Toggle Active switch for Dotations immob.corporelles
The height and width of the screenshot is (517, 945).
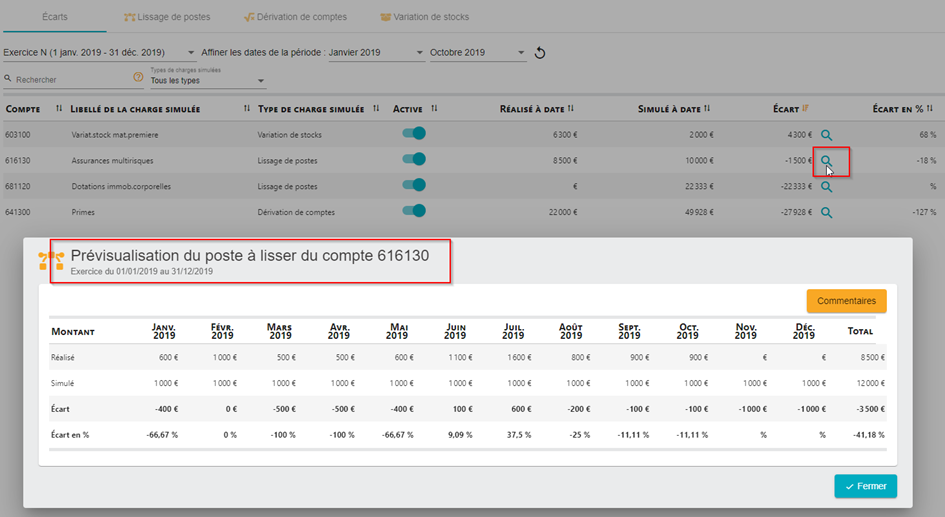click(412, 185)
